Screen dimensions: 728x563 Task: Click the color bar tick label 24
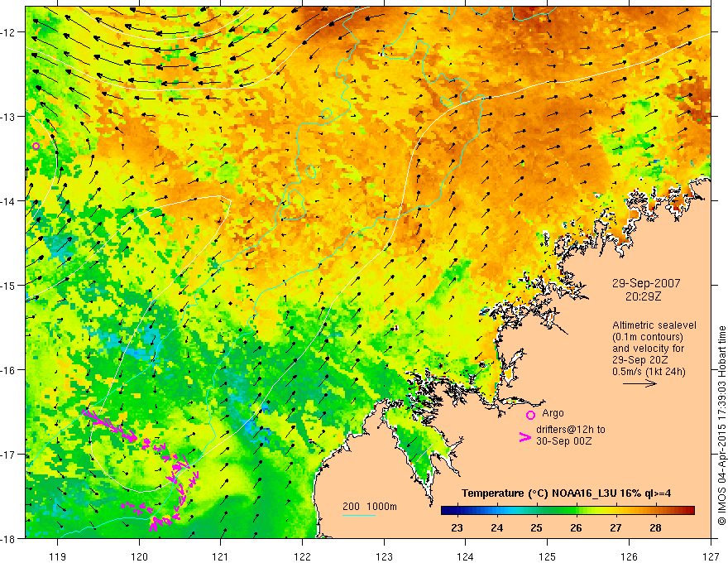pyautogui.click(x=497, y=527)
